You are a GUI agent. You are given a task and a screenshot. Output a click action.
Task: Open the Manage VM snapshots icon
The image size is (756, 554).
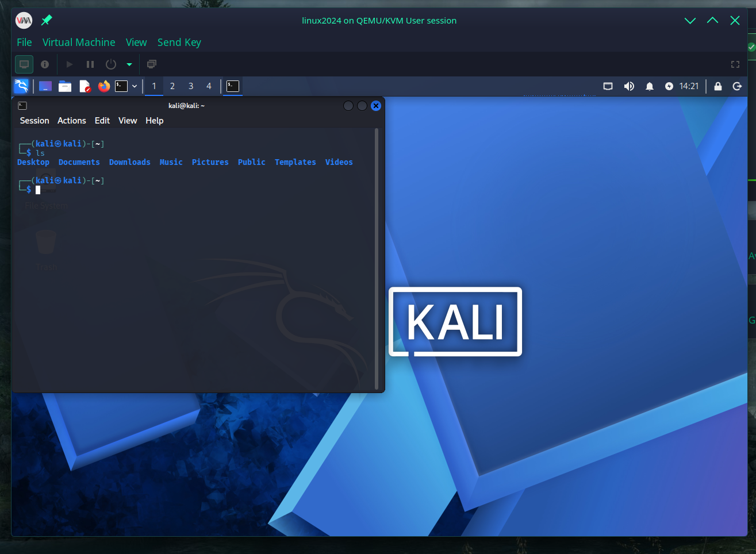point(152,64)
